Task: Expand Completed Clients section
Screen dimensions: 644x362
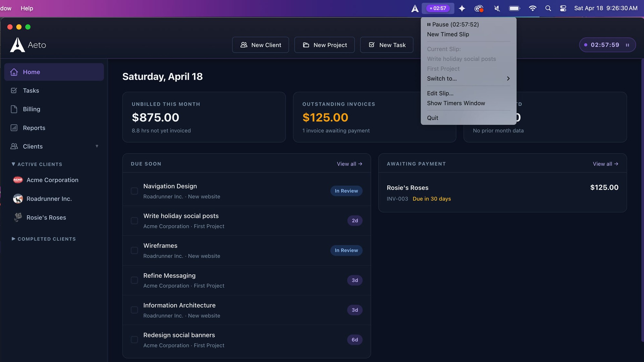Action: [x=44, y=239]
